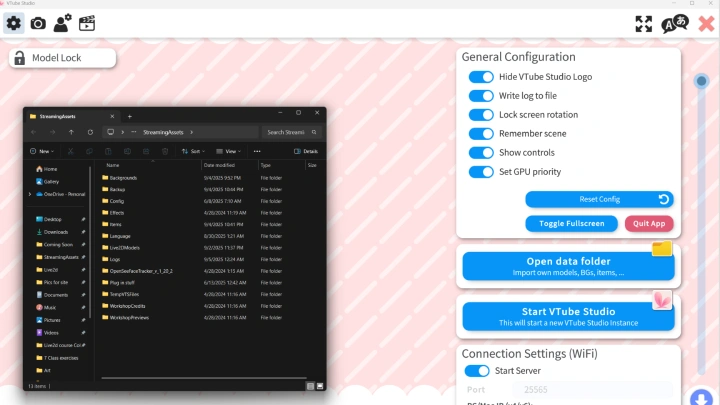Screen dimensions: 720x405
Task: Click the Rename icon in File Explorer toolbar
Action: click(x=127, y=151)
